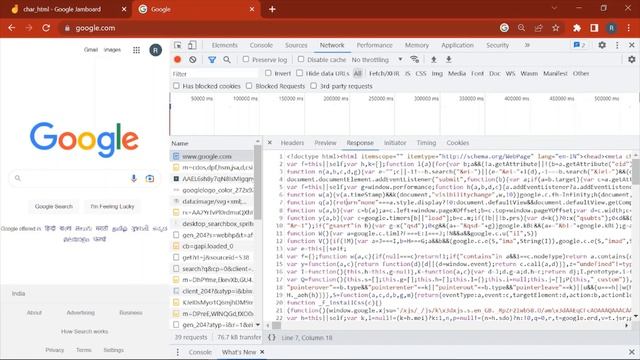The height and width of the screenshot is (360, 640).
Task: Check the 3rd-party requests checkbox
Action: [x=313, y=86]
